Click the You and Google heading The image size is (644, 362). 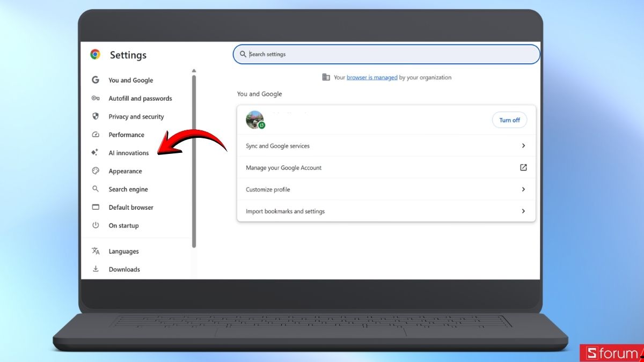(260, 94)
